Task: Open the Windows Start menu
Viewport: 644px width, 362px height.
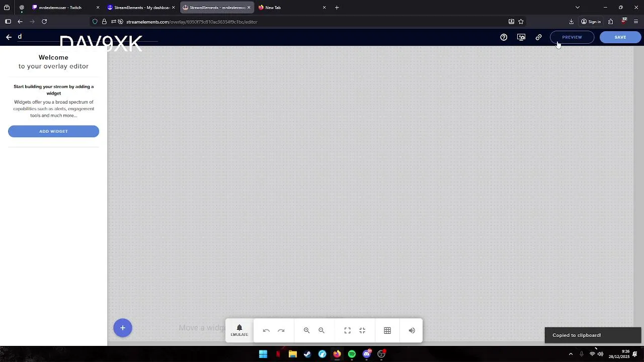Action: tap(263, 354)
